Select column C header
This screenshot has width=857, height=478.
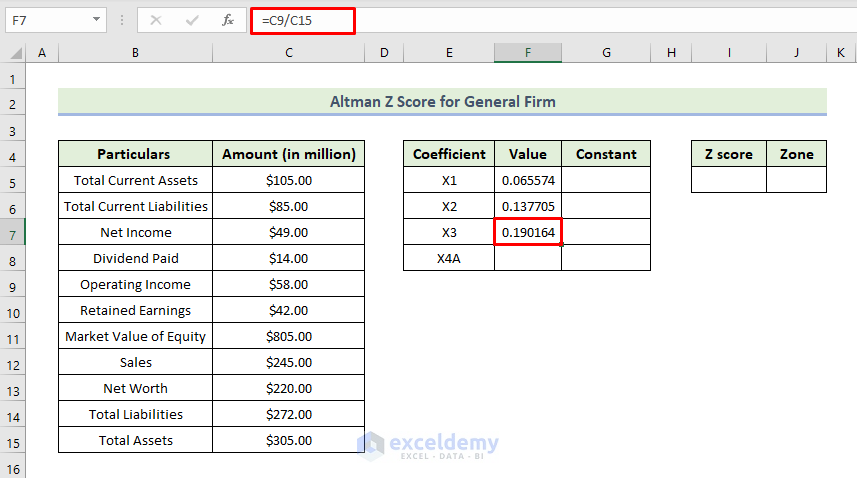point(288,53)
